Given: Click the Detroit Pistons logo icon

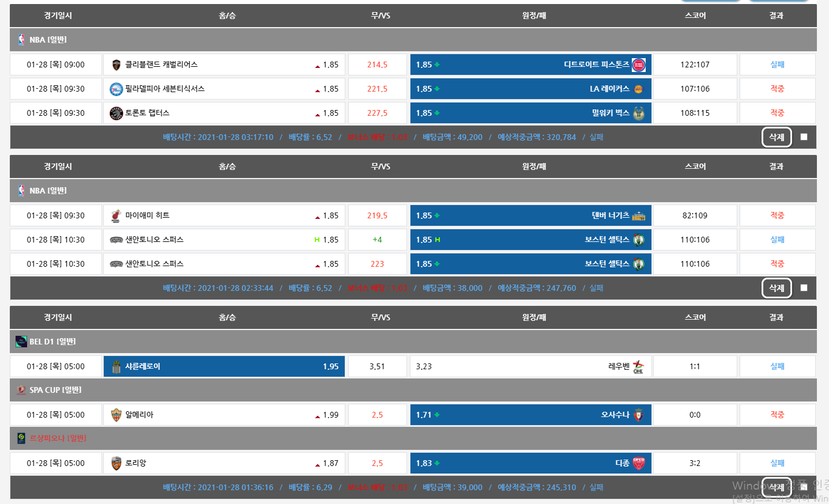Looking at the screenshot, I should [639, 65].
